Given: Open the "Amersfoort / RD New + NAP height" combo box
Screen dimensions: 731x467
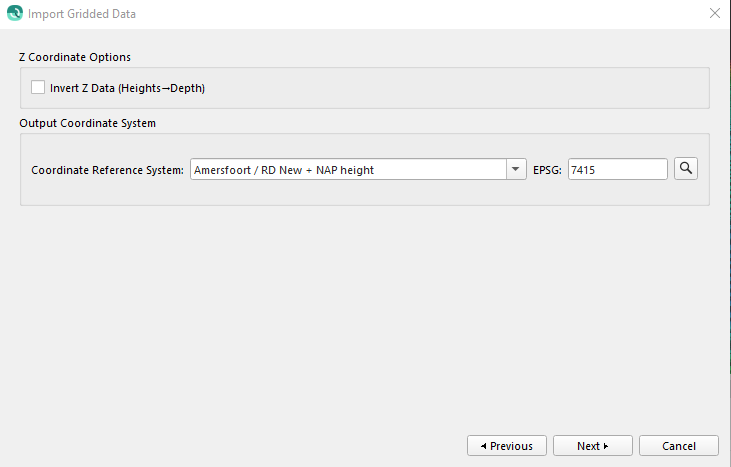Looking at the screenshot, I should click(x=348, y=170).
